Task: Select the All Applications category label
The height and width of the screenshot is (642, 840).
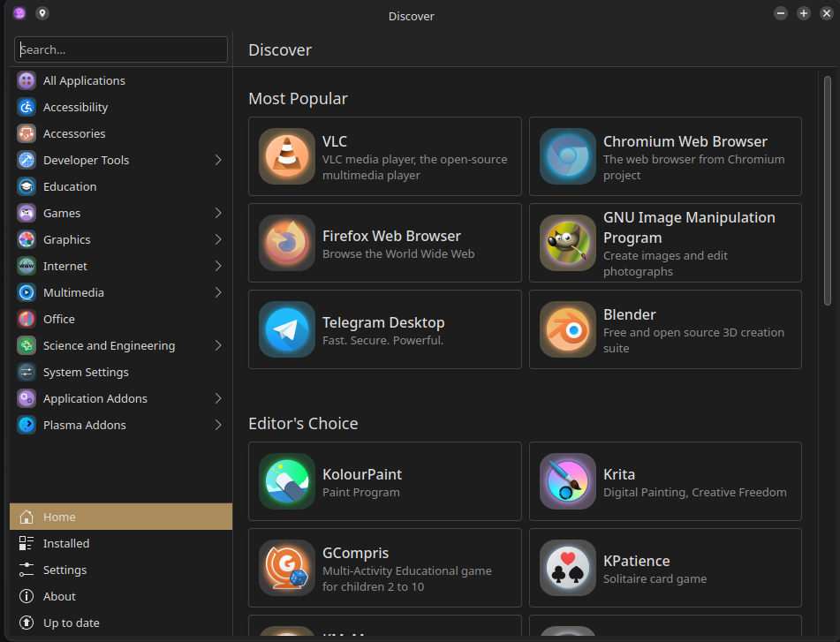Action: coord(84,81)
